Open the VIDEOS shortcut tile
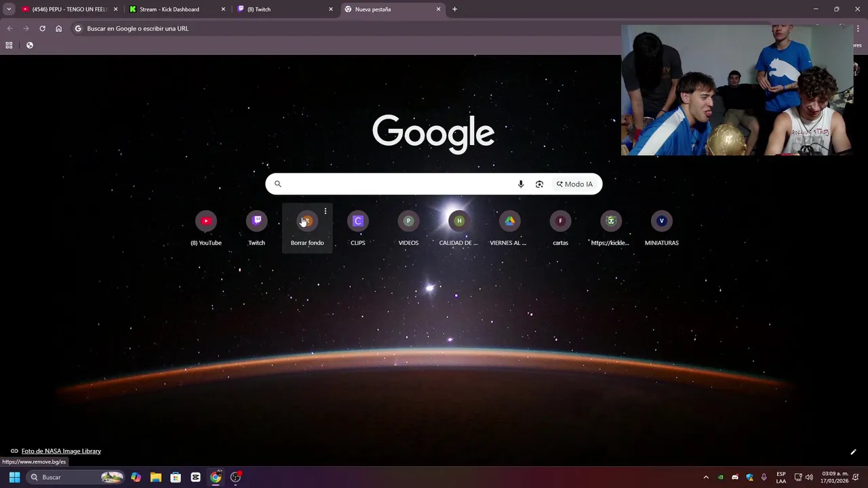This screenshot has width=868, height=488. tap(408, 228)
